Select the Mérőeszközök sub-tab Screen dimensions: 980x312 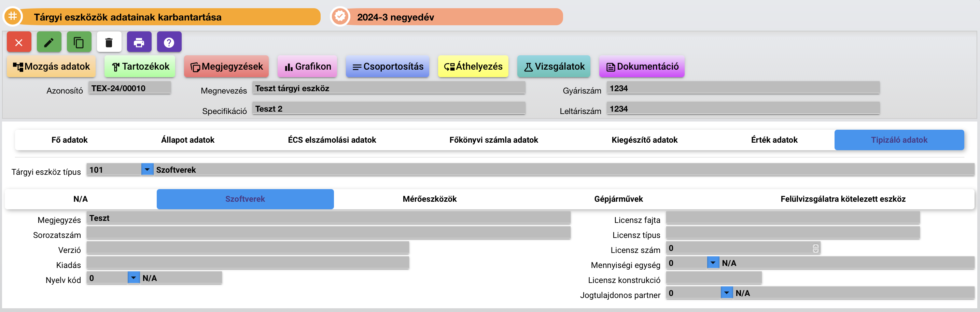tap(430, 199)
